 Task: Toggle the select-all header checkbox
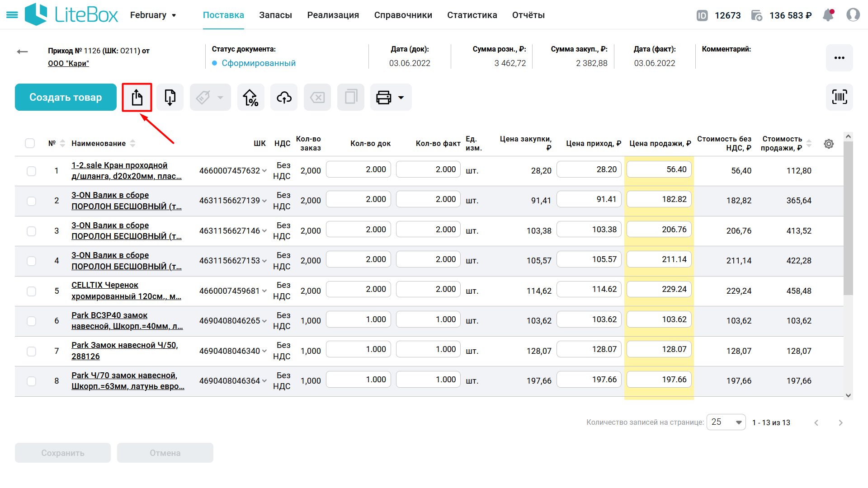30,143
